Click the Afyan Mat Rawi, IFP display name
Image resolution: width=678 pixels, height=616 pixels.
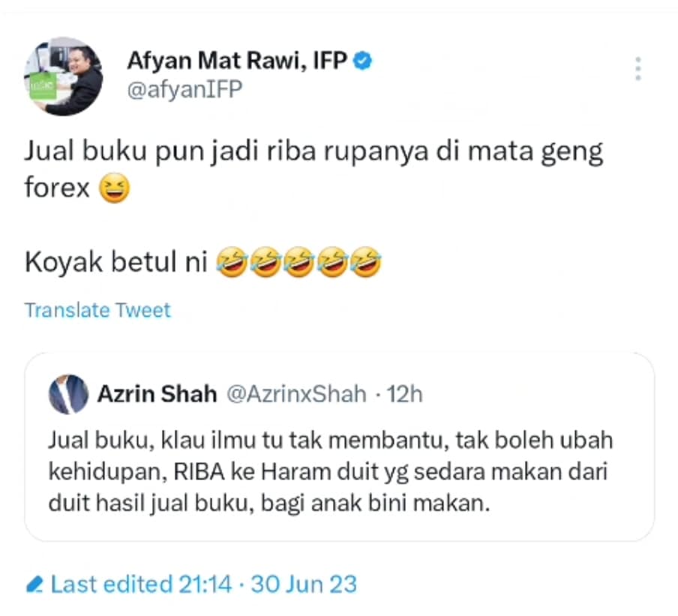pos(237,61)
